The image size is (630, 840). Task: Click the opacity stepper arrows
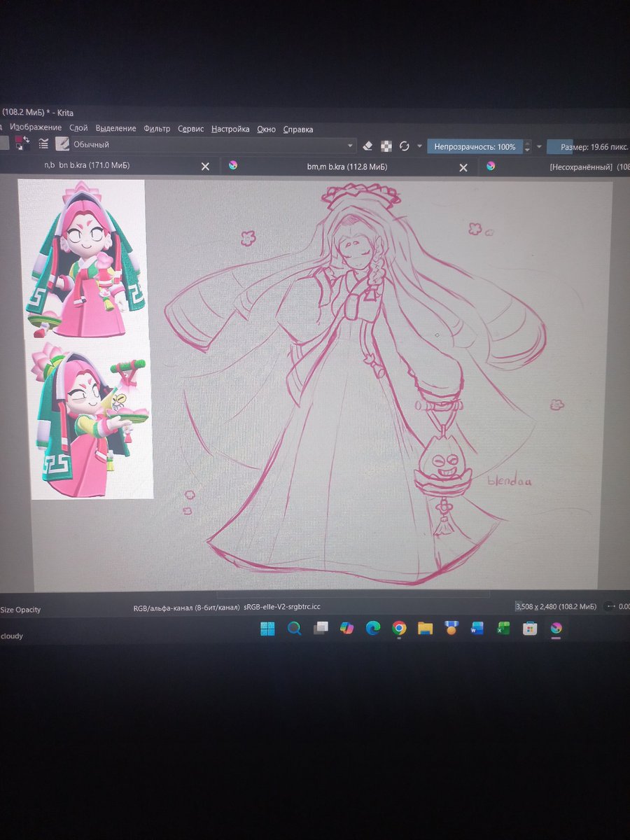(x=528, y=147)
